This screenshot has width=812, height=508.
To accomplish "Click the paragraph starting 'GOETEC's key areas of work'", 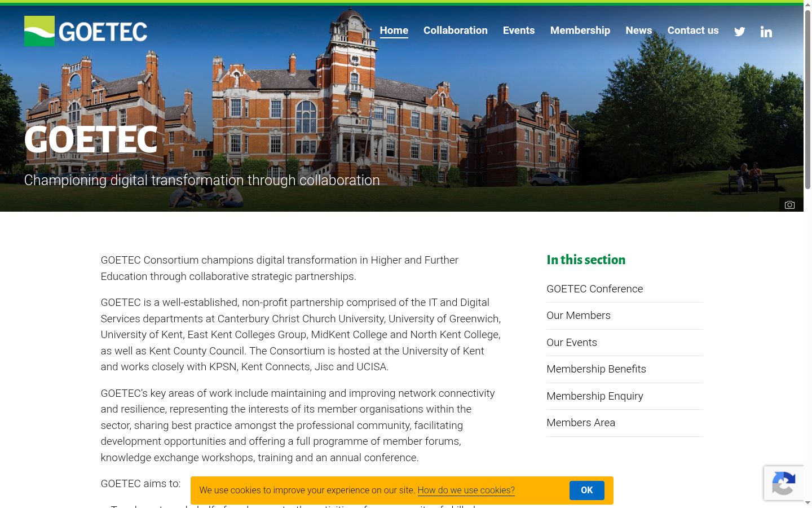I will [x=298, y=426].
